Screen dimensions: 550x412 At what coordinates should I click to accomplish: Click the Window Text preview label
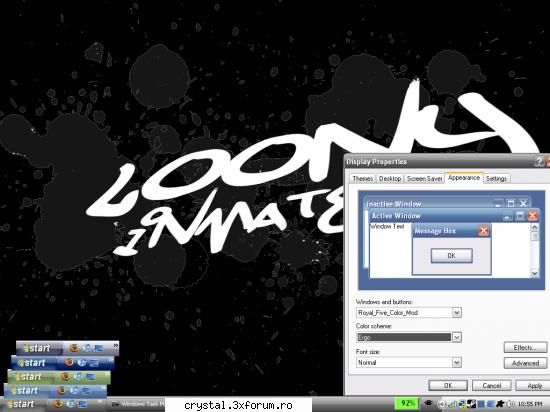pos(387,227)
